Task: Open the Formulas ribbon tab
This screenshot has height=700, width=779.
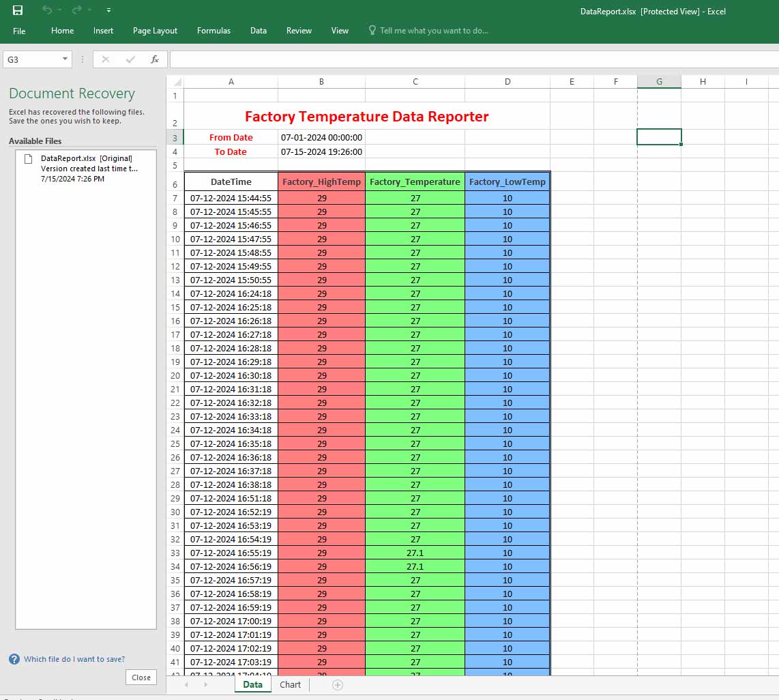Action: click(214, 31)
